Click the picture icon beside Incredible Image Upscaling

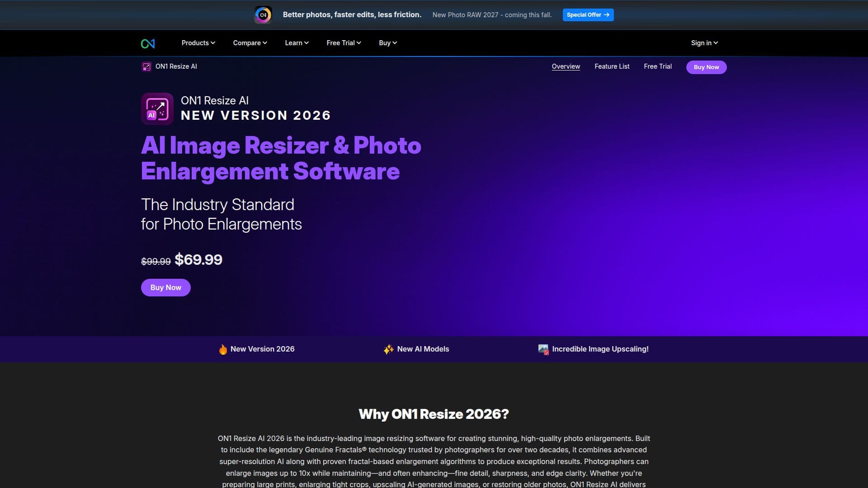543,349
